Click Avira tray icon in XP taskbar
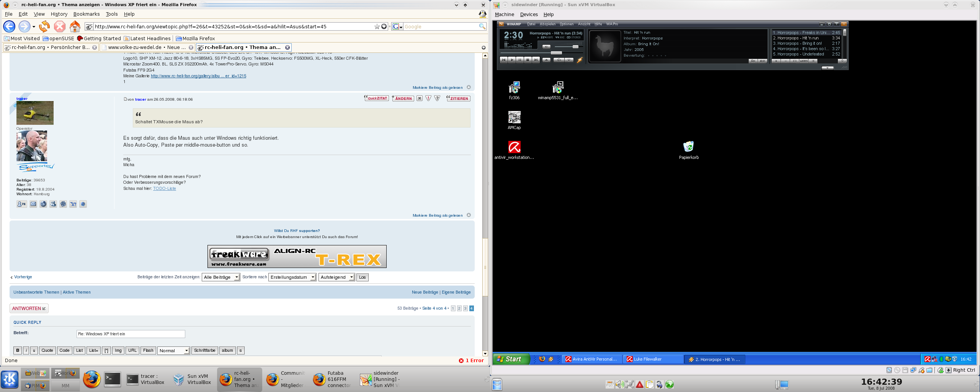Image resolution: width=980 pixels, height=392 pixels. coord(927,359)
